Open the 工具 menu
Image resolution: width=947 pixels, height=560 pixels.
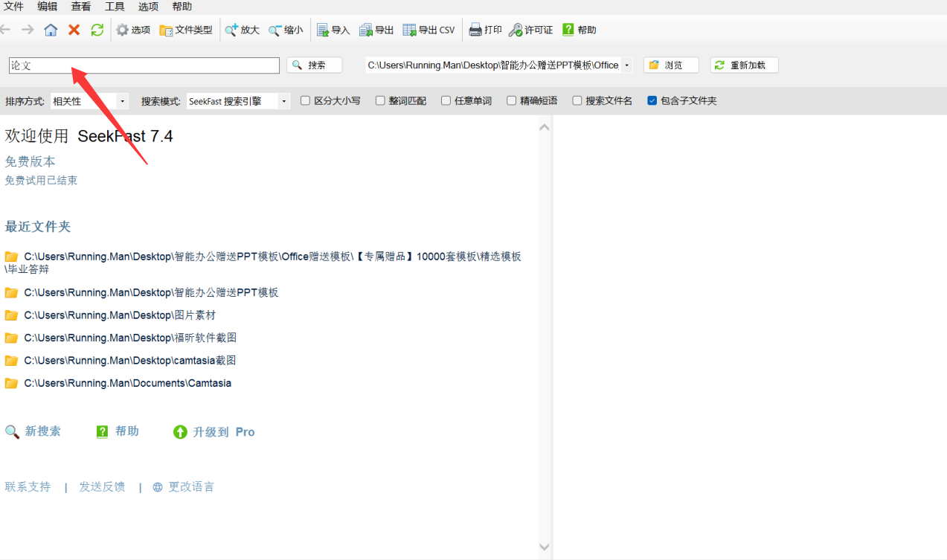115,7
